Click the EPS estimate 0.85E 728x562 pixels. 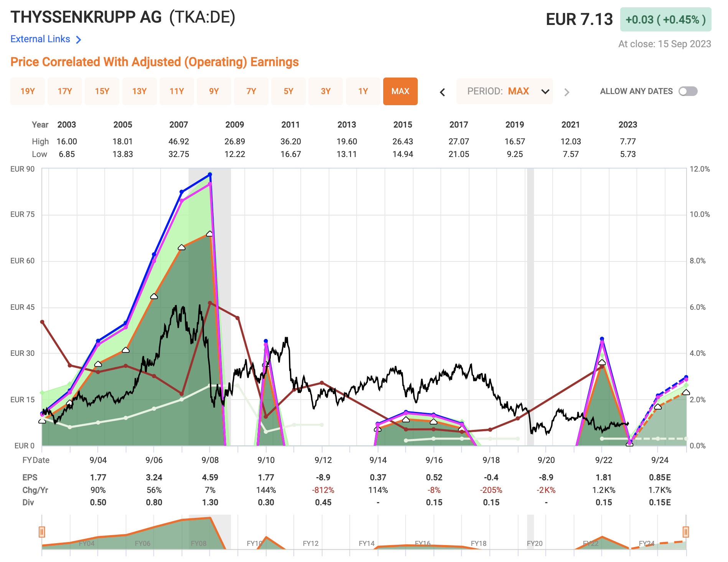coord(660,478)
